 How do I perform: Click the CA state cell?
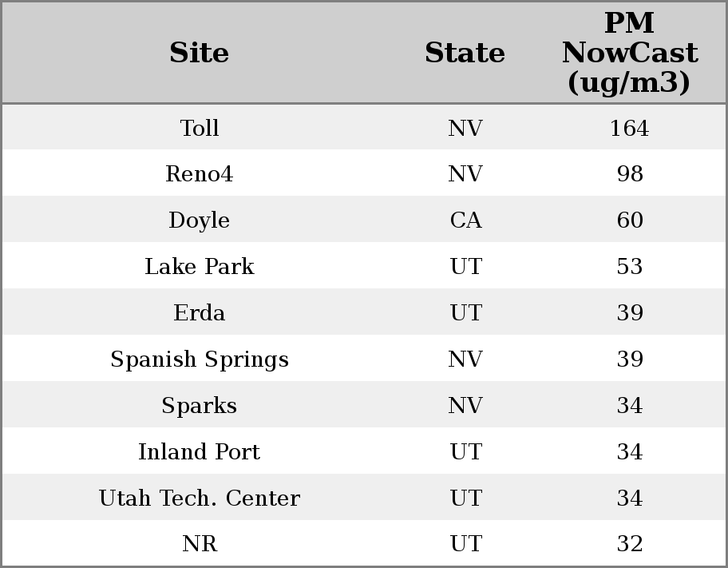[x=465, y=220]
